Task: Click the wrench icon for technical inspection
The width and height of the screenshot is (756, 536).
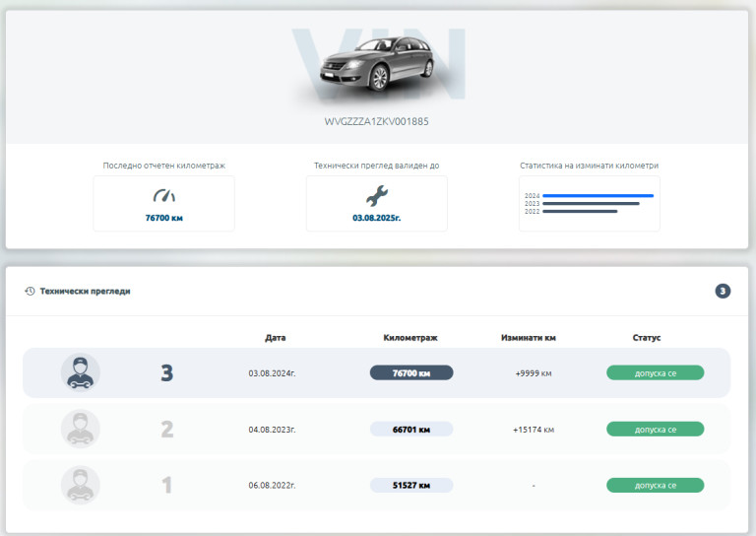Action: [376, 195]
